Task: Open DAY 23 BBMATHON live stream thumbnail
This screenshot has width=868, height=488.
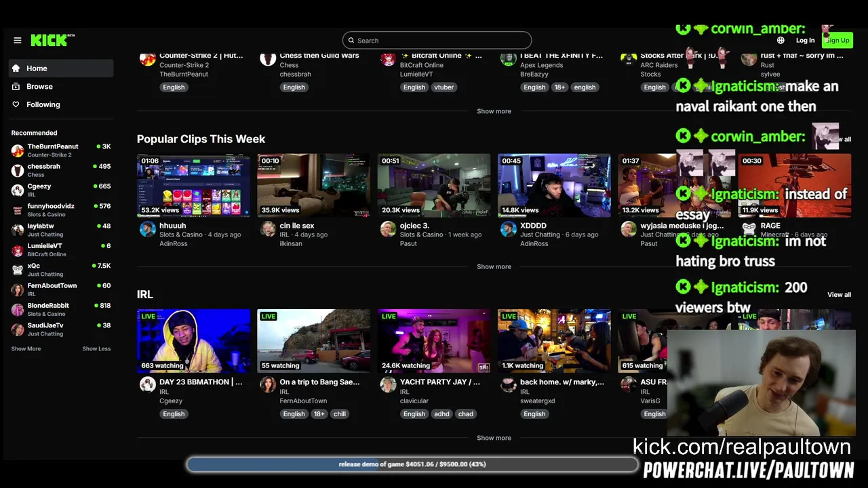Action: [193, 341]
